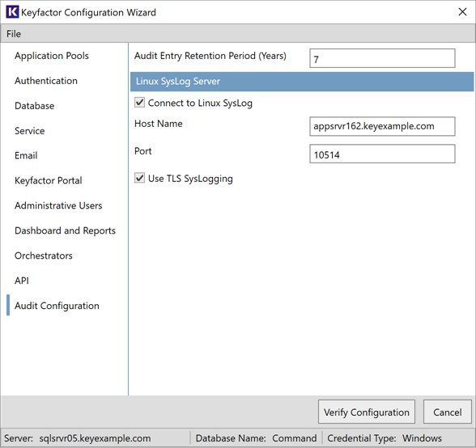Click the Host Name label
Viewport: 476px width, 448px height.
[x=159, y=124]
